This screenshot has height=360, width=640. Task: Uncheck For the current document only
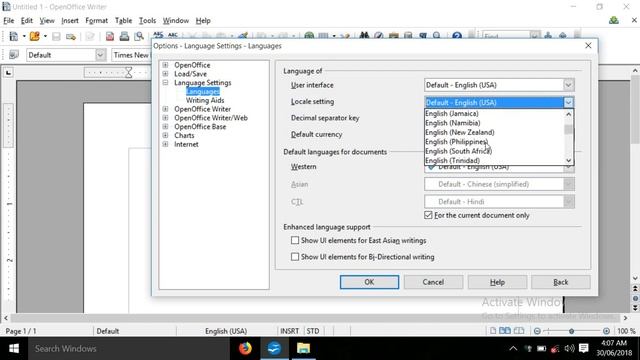(428, 215)
